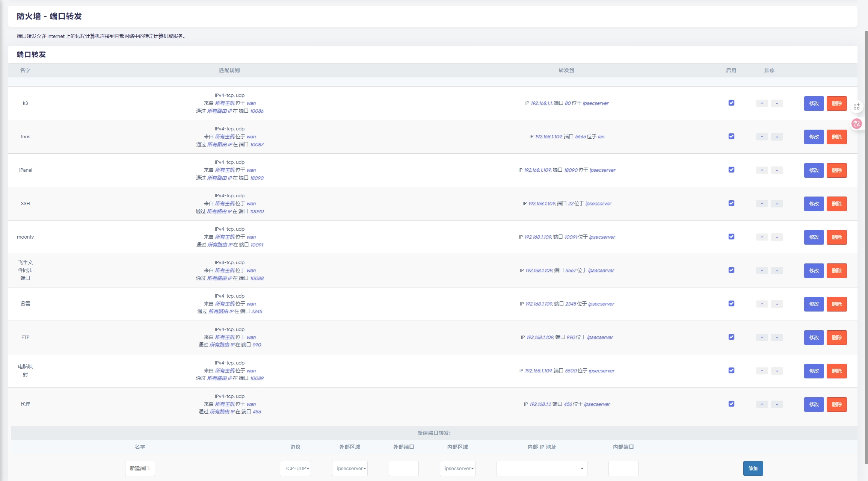Focus the external port input field
Screen dimensions: 868x481
[x=403, y=468]
